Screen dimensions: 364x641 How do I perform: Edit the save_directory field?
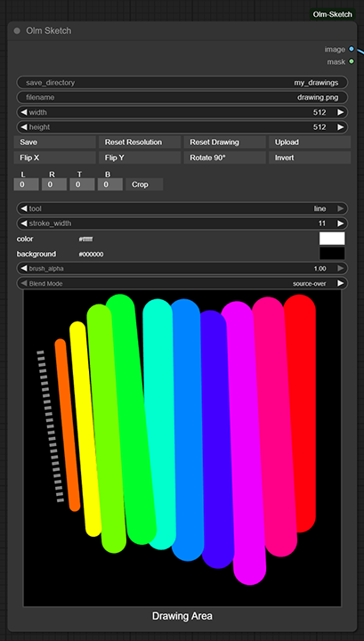click(182, 83)
